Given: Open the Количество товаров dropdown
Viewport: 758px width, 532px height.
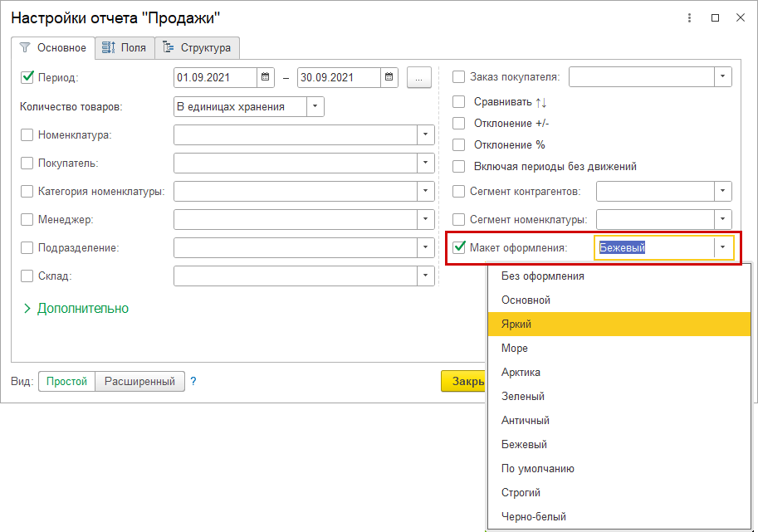Looking at the screenshot, I should (x=315, y=106).
